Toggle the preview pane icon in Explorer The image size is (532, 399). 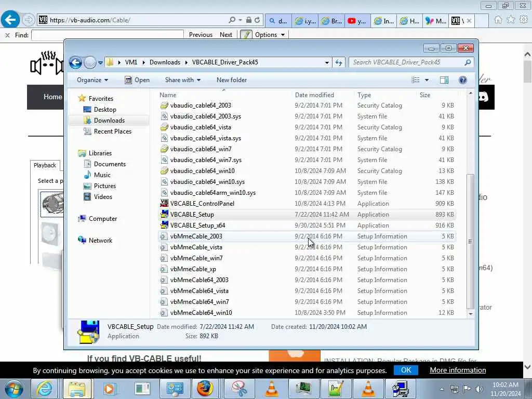point(444,80)
